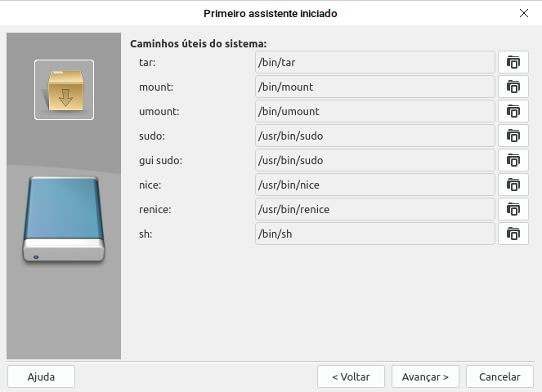Open file browser for umount path
542x392 pixels.
(513, 111)
